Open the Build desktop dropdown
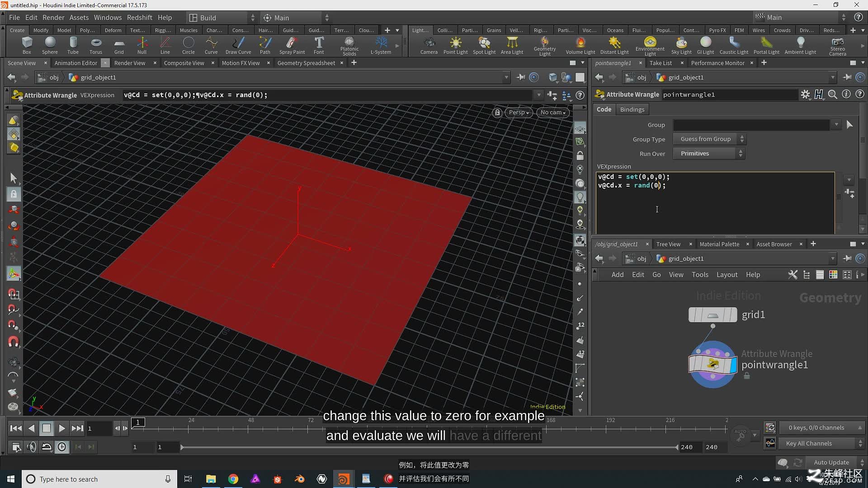Image resolution: width=868 pixels, height=488 pixels. pyautogui.click(x=222, y=18)
